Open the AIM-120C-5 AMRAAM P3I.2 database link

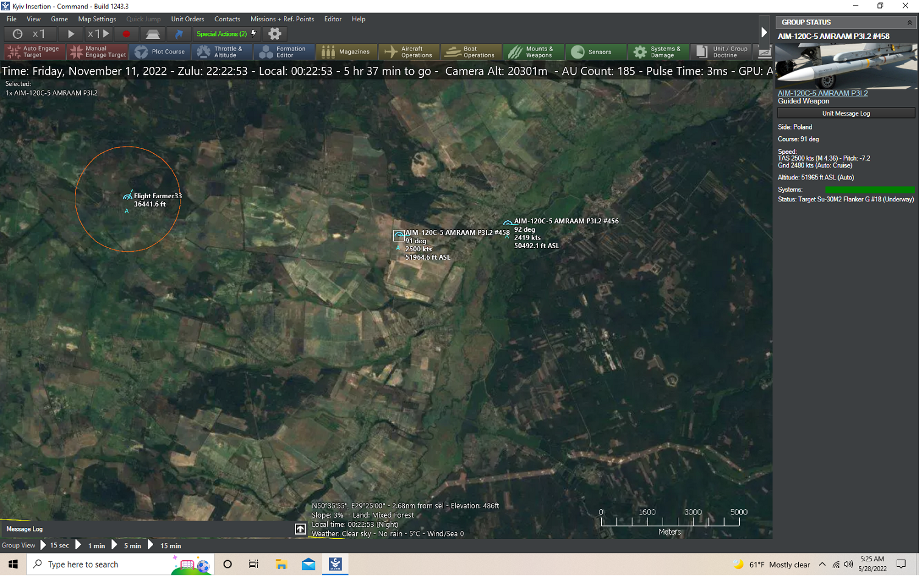click(x=822, y=93)
